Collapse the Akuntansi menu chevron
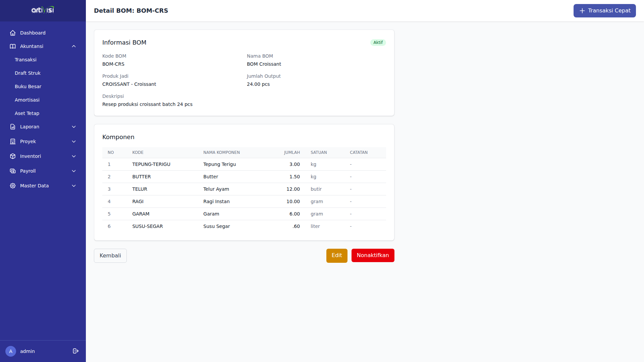The width and height of the screenshot is (644, 362). 74,46
